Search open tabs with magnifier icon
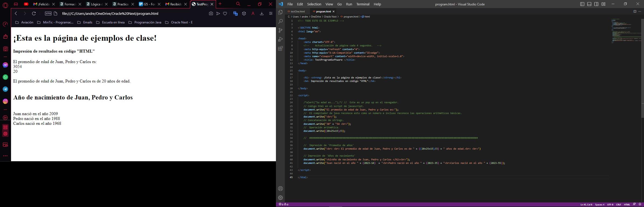The width and height of the screenshot is (644, 207). 238,4
